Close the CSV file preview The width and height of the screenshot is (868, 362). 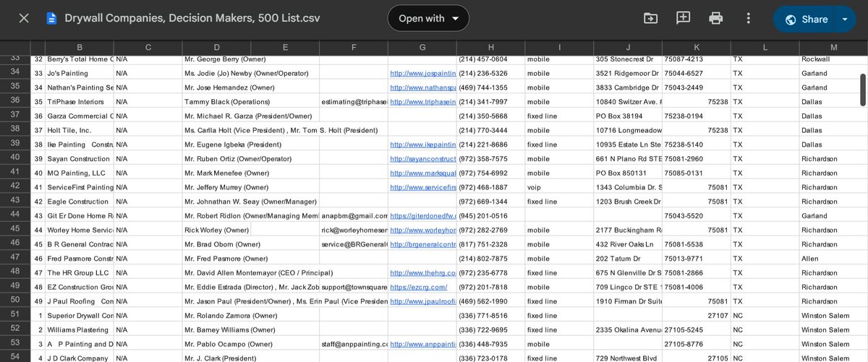click(x=24, y=18)
